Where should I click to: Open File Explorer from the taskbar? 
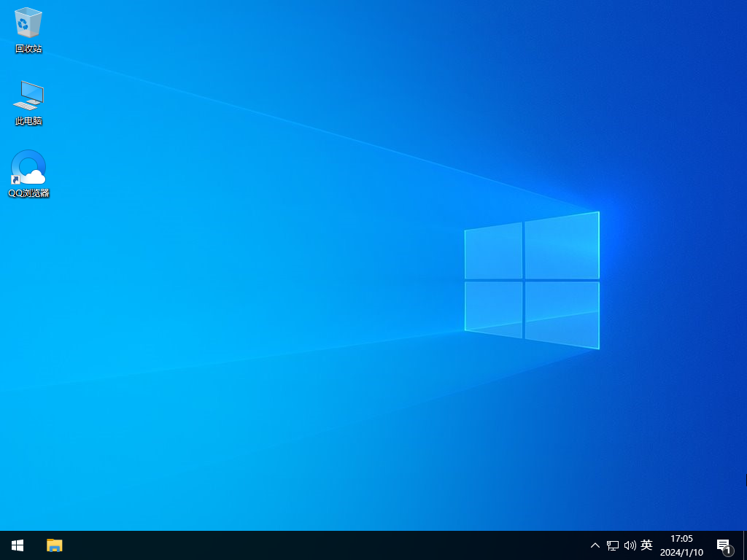coord(54,545)
